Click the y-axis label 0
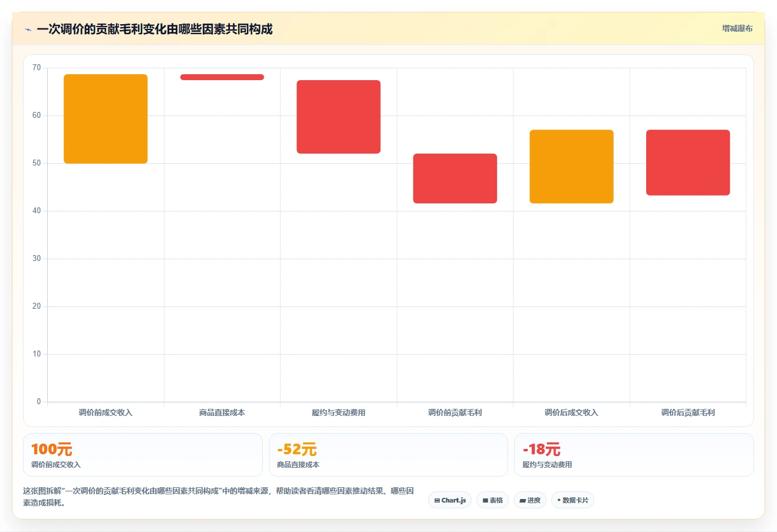 (x=39, y=402)
